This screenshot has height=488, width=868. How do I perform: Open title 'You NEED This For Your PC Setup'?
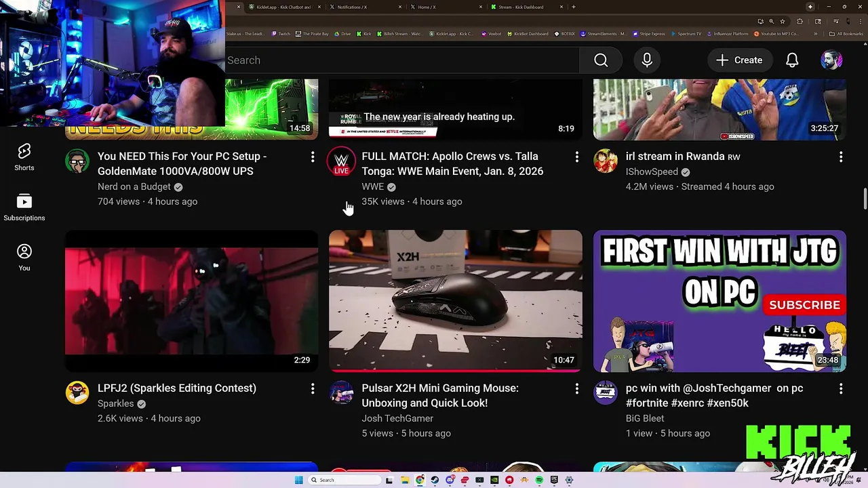182,163
